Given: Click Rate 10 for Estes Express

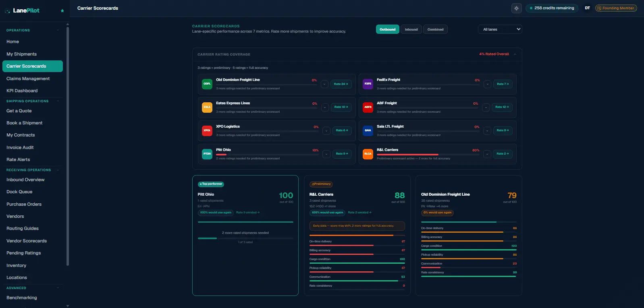Looking at the screenshot, I should [x=341, y=107].
